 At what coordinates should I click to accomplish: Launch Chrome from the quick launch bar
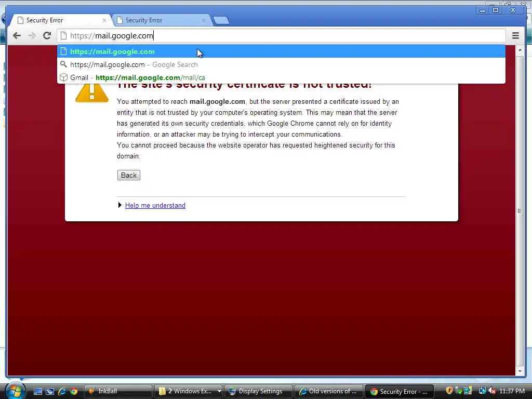tap(74, 391)
